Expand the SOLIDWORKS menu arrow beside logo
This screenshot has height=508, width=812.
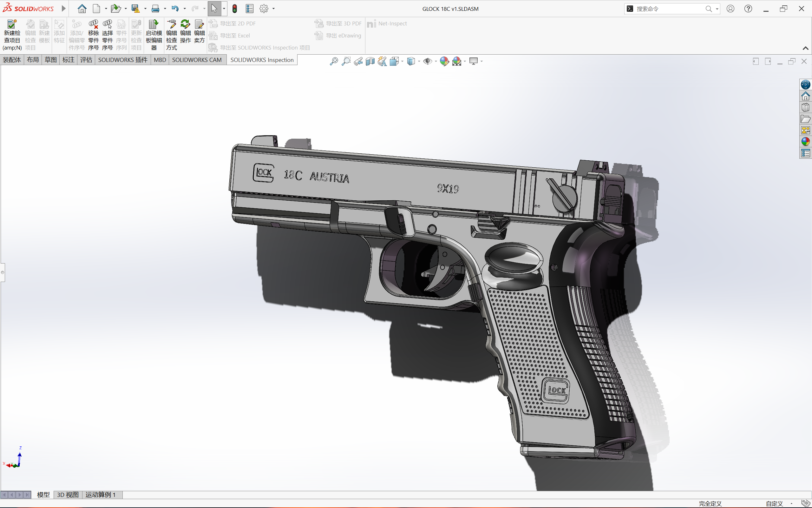(63, 9)
